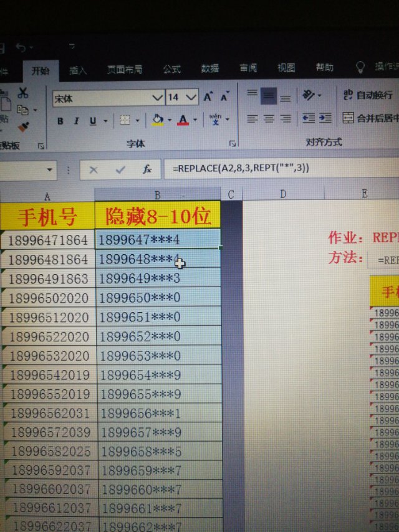The width and height of the screenshot is (399, 532).
Task: Select cell 1899649***3
Action: [x=158, y=278]
